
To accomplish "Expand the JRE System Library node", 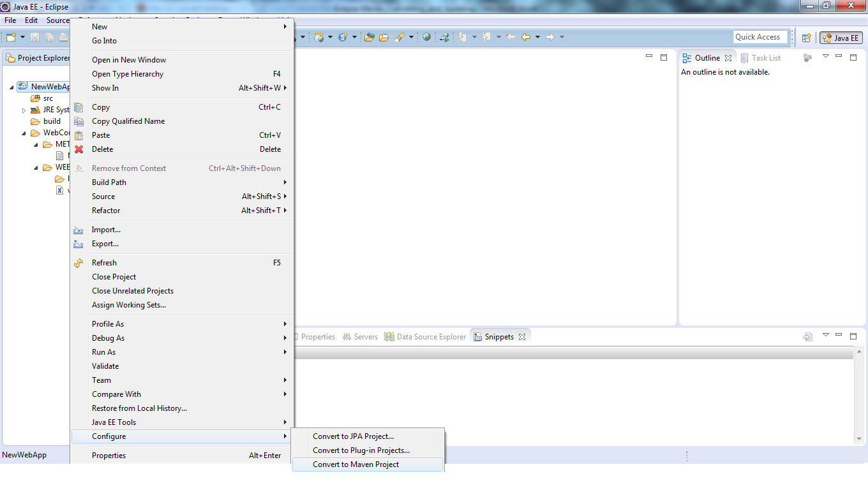I will [23, 109].
